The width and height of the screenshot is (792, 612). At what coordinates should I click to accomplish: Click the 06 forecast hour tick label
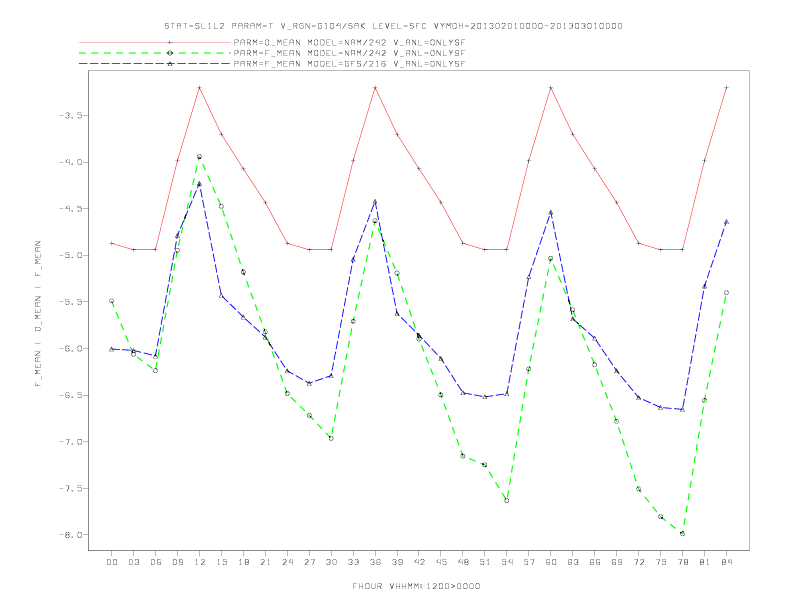tap(156, 562)
